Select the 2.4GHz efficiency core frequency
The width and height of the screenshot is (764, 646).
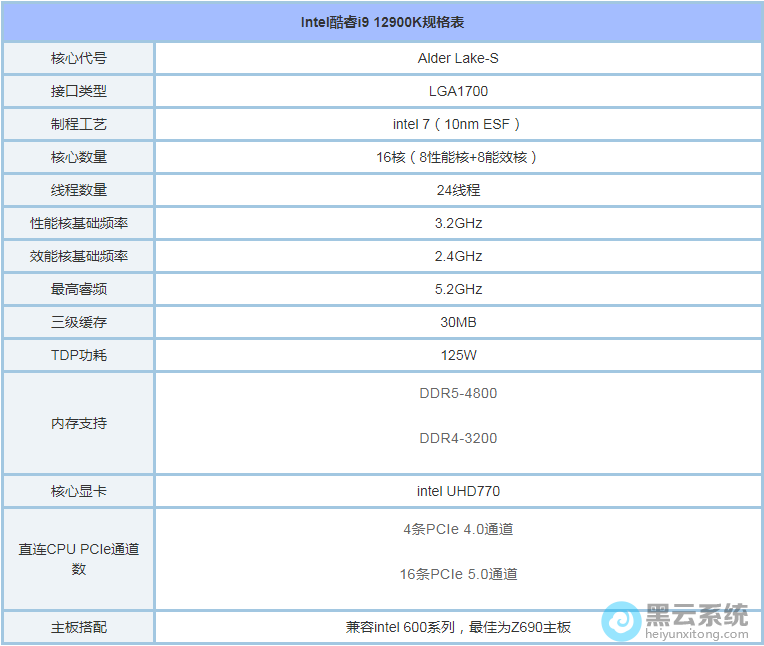tap(458, 256)
